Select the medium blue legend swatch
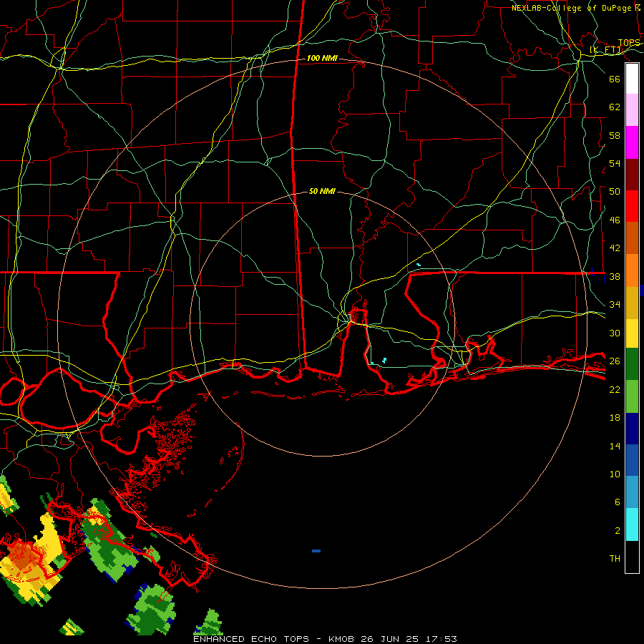This screenshot has height=644, width=644. [632, 460]
